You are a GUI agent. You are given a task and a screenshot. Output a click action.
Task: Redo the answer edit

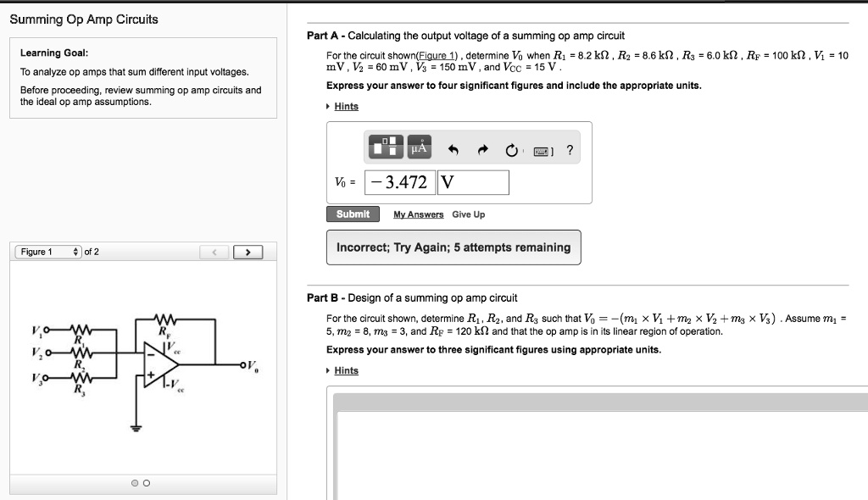pos(481,146)
